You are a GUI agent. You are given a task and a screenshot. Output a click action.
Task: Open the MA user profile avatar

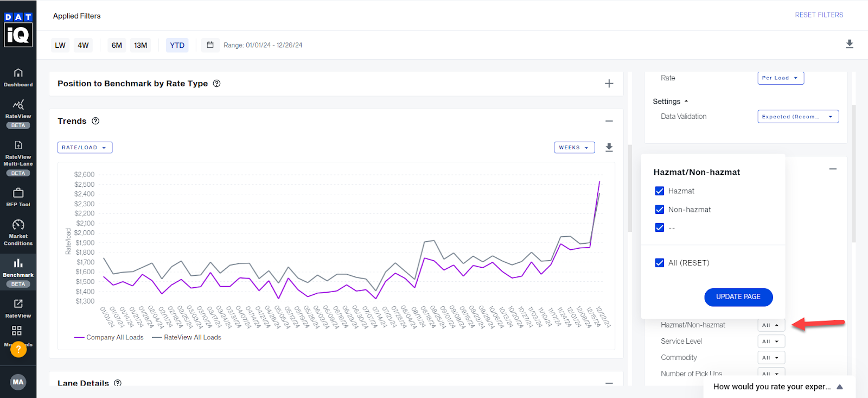[18, 382]
